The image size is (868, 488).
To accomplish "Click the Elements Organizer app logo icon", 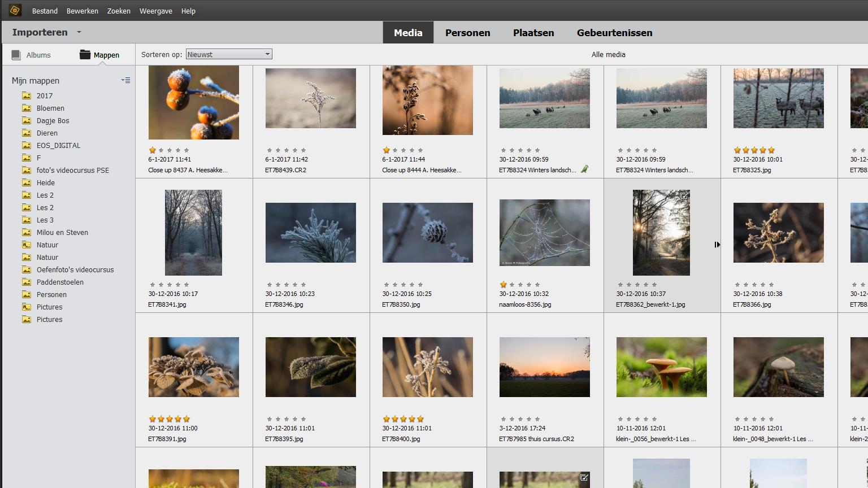I will (x=15, y=10).
